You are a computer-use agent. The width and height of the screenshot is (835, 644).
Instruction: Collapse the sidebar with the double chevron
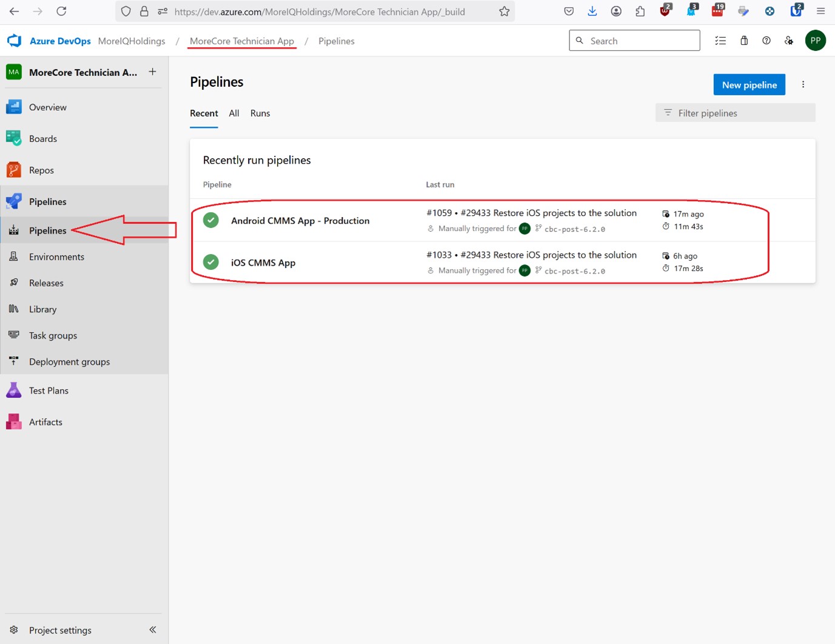[153, 629]
